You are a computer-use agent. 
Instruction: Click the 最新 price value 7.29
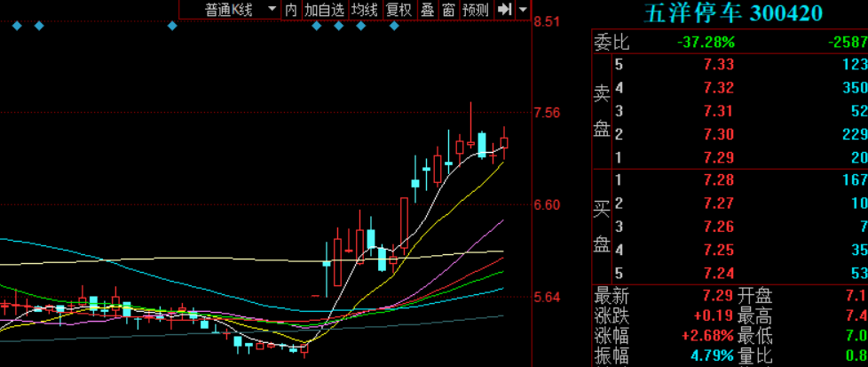click(719, 296)
